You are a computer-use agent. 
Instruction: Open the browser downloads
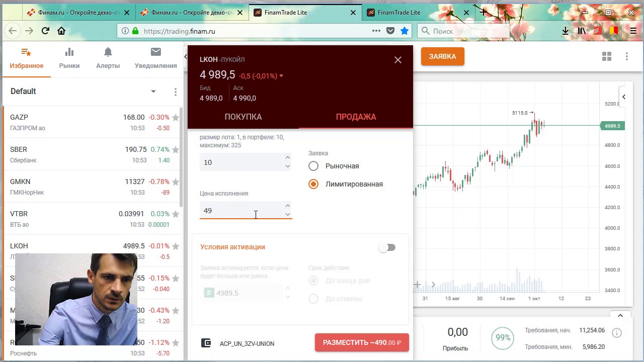point(566,31)
